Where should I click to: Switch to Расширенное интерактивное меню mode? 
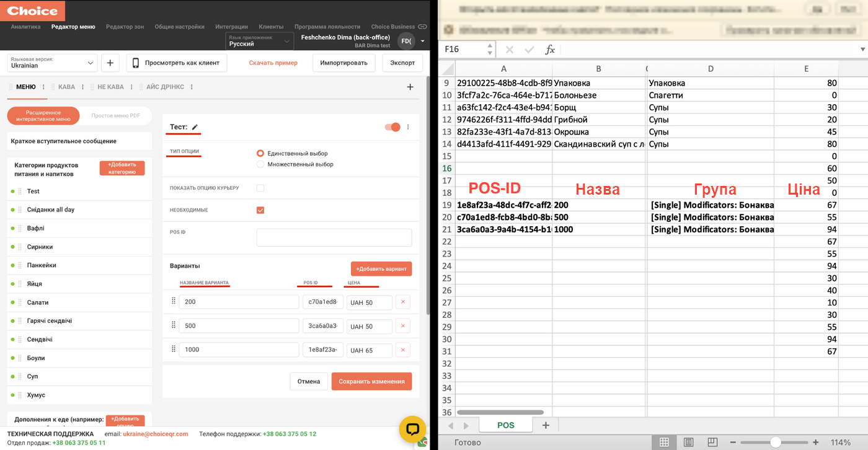click(x=43, y=115)
